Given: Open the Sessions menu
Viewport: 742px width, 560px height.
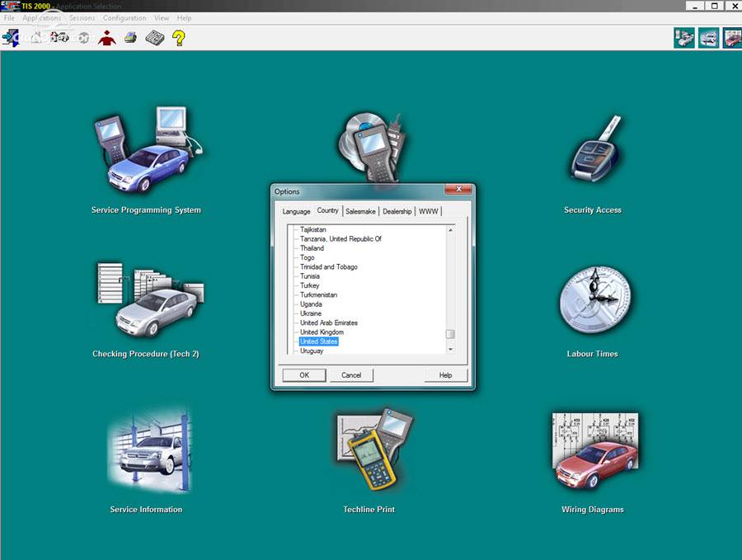Looking at the screenshot, I should click(x=82, y=18).
